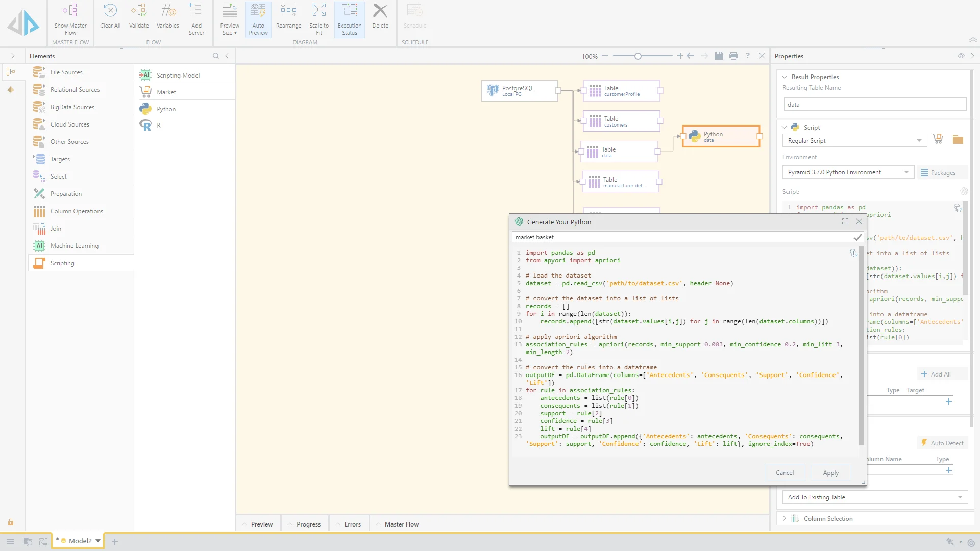Click the print diagram icon
Screen dimensions: 980x551
click(733, 56)
